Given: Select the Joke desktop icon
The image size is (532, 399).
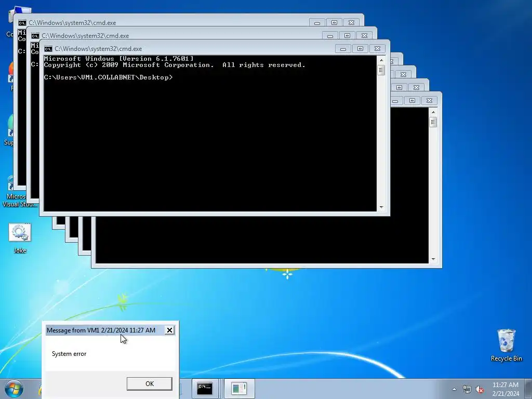Looking at the screenshot, I should (x=20, y=238).
